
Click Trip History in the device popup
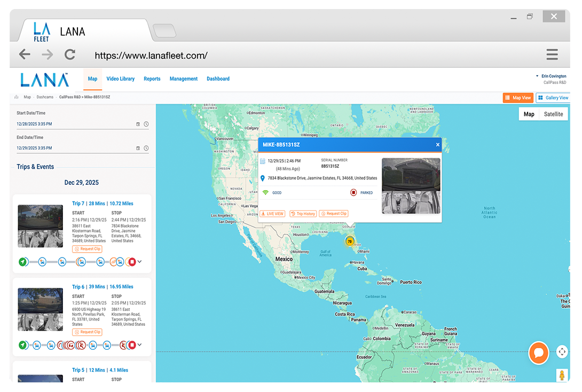click(303, 214)
